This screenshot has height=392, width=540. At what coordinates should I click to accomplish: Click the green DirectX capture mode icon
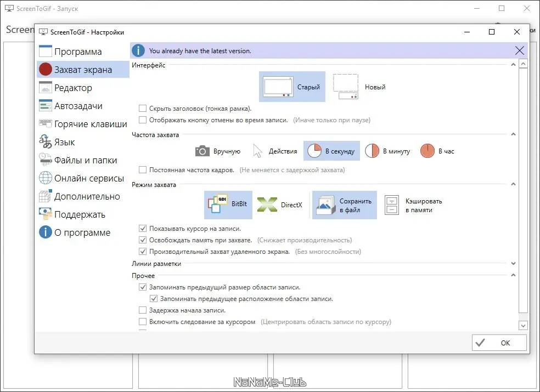point(267,204)
